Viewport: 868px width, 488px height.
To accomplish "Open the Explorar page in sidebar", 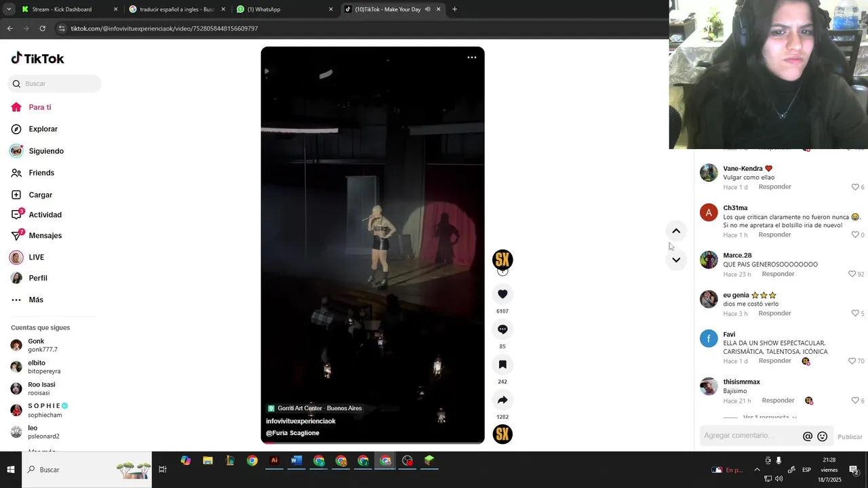I will tap(43, 129).
